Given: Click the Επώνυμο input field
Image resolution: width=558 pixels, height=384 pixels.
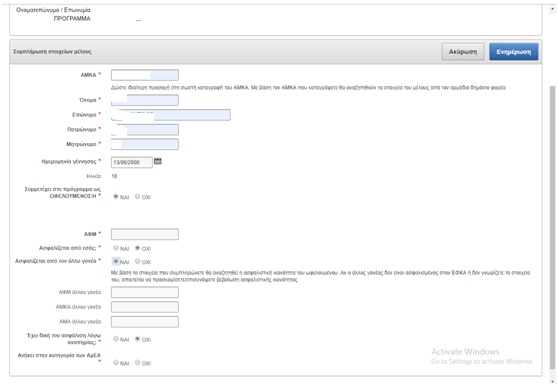Looking at the screenshot, I should 171,115.
